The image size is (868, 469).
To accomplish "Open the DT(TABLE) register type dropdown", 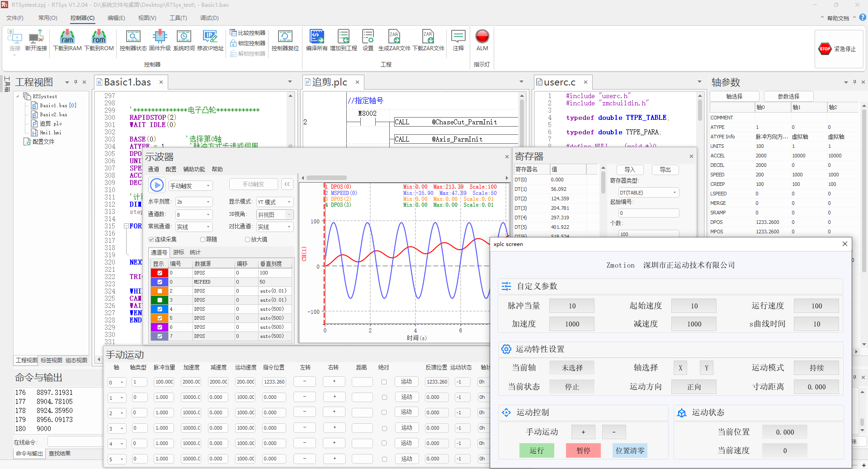I will click(648, 193).
